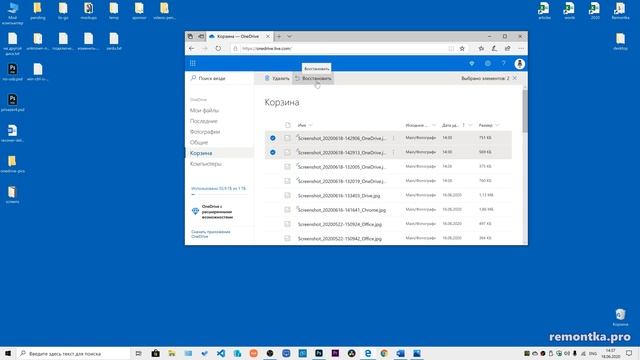Viewport: 640px width, 360px height.
Task: Click the Edge forward arrow
Action: pos(205,48)
